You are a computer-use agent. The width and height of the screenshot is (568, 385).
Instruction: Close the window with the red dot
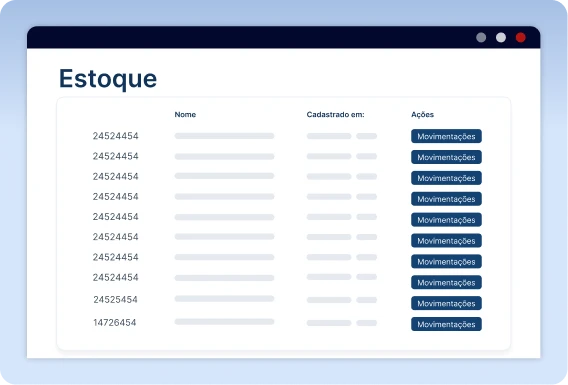[521, 37]
